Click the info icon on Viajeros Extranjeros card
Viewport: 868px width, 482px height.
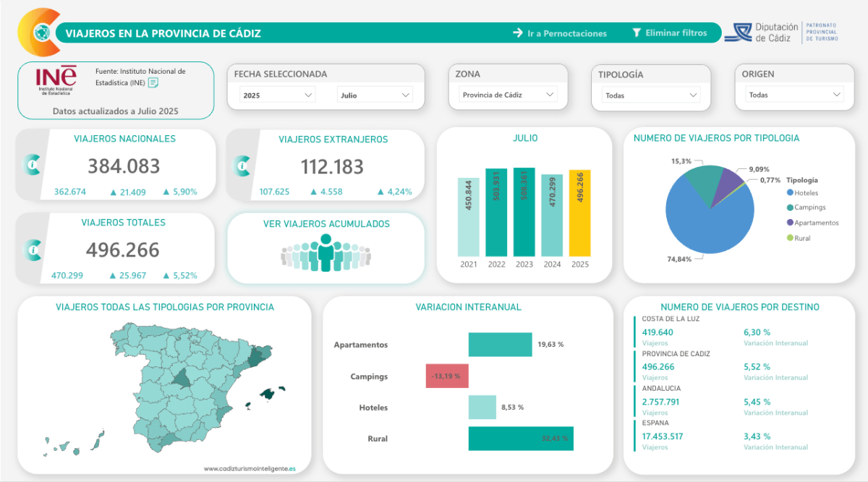pos(240,164)
